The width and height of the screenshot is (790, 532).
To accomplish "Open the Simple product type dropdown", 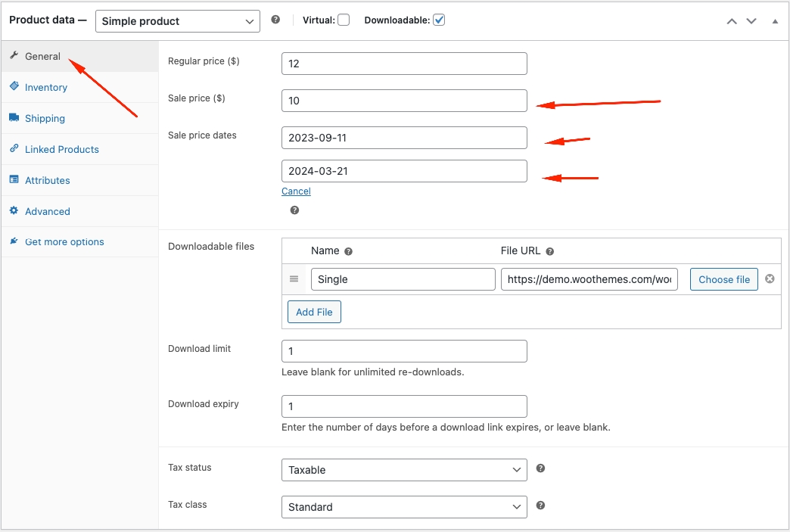I will pyautogui.click(x=177, y=21).
